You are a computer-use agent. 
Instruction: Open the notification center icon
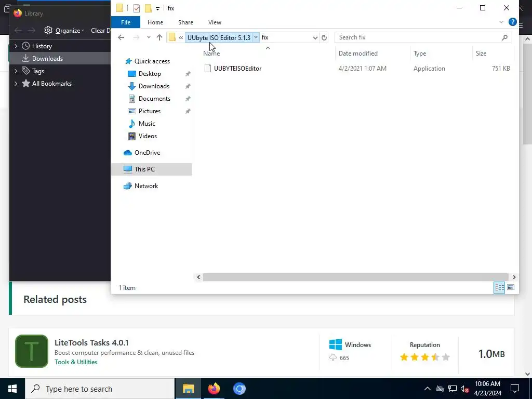pos(515,389)
